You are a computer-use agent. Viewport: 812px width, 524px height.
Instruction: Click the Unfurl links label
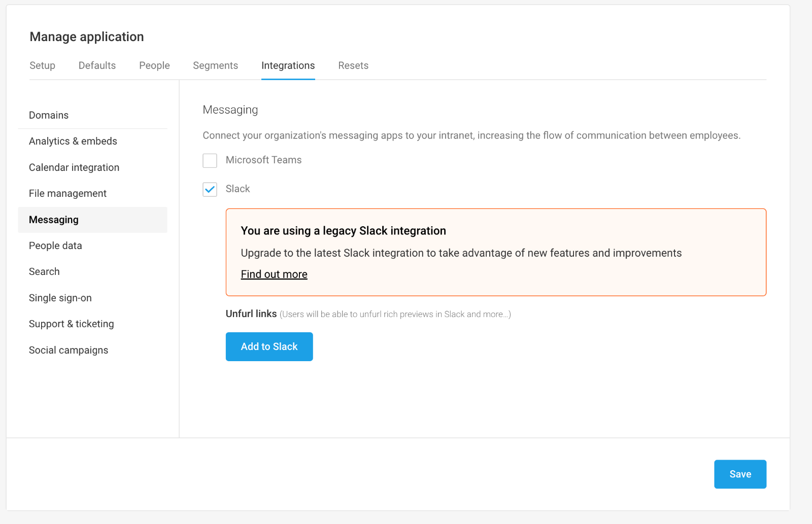click(251, 313)
